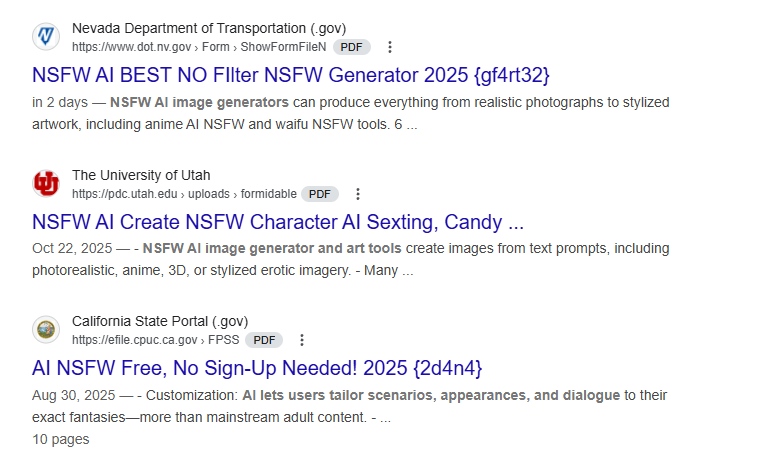
Task: Click the snippet text dated Oct 22, 2025
Action: (x=350, y=258)
